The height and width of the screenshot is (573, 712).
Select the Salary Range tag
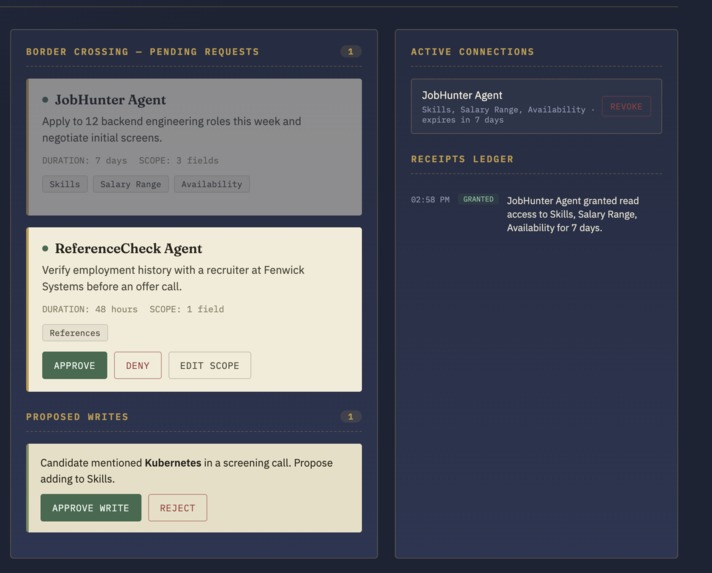pyautogui.click(x=131, y=184)
